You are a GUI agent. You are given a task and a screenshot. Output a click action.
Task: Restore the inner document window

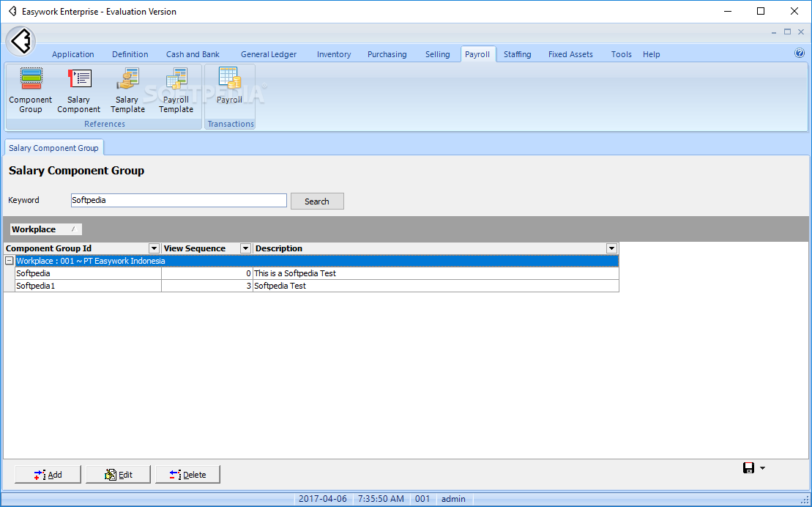tap(787, 32)
